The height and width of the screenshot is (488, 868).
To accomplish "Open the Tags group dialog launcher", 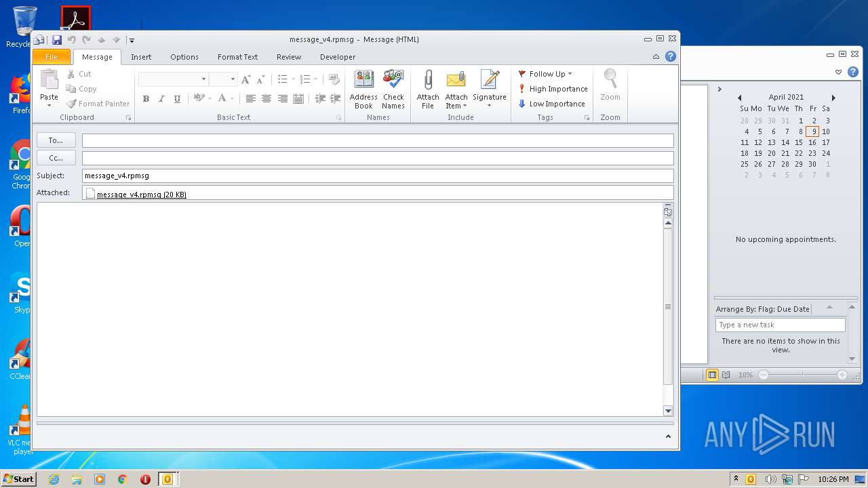I will [x=587, y=118].
